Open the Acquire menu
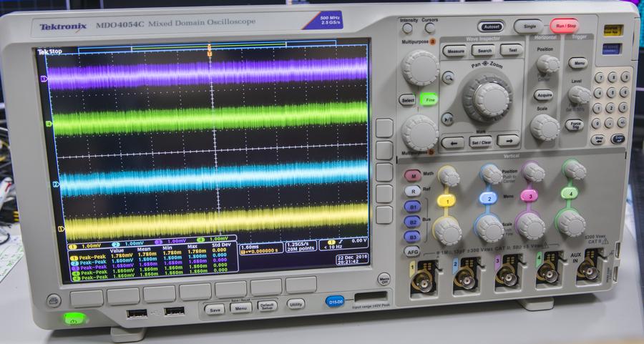The width and height of the screenshot is (644, 344). click(x=545, y=95)
